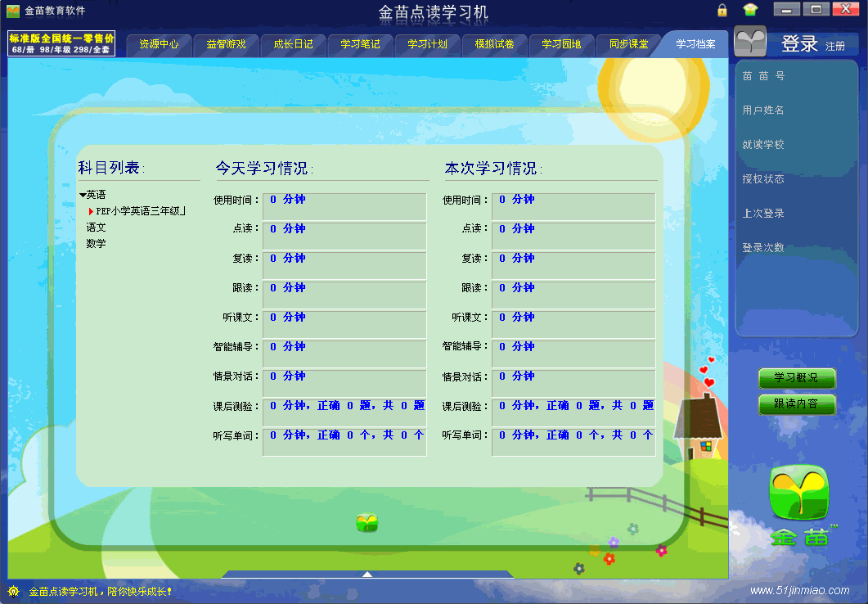
Task: Switch to the 成长日记 tab
Action: click(x=294, y=44)
